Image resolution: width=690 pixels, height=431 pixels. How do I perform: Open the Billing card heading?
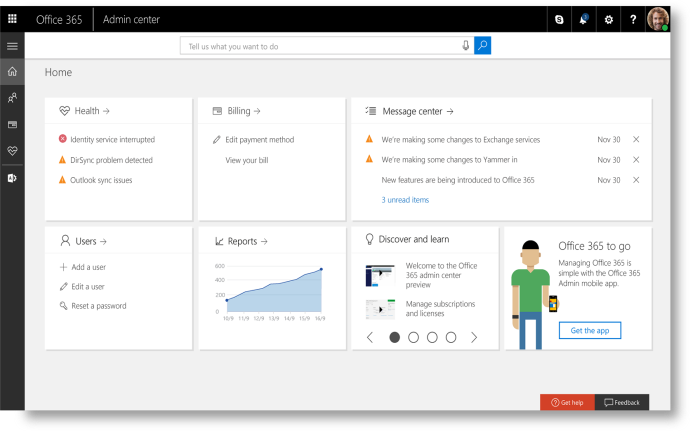pos(244,111)
